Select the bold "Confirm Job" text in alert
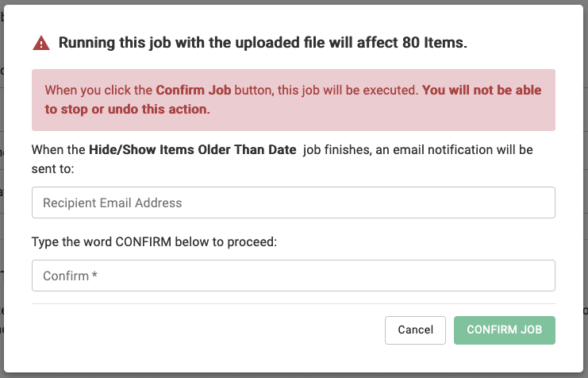The width and height of the screenshot is (588, 378). tap(193, 90)
